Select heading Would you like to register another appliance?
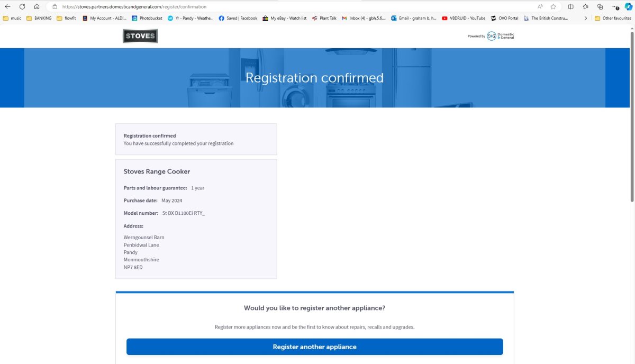 (314, 308)
